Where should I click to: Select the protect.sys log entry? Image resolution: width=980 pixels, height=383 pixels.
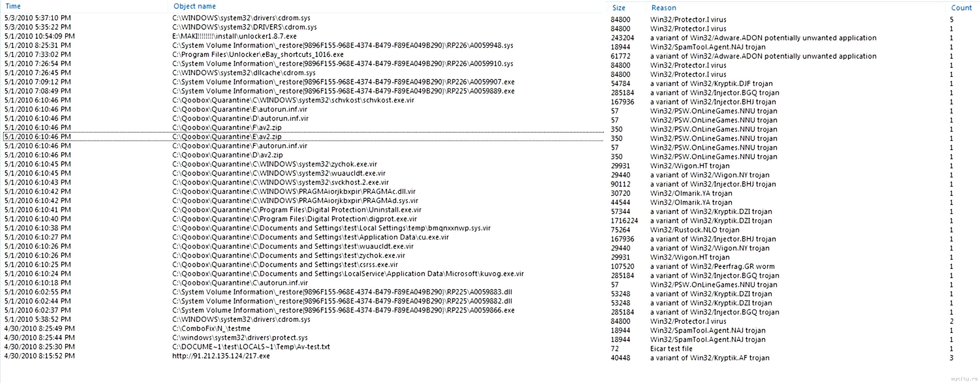(303, 337)
